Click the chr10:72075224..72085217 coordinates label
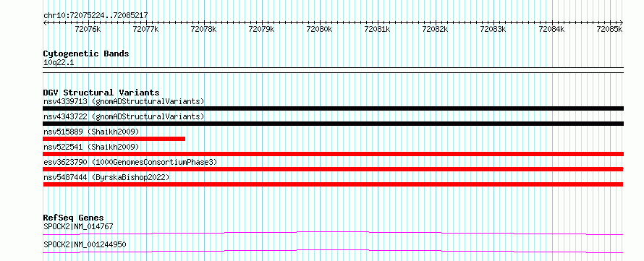The width and height of the screenshot is (644, 261). (x=96, y=15)
